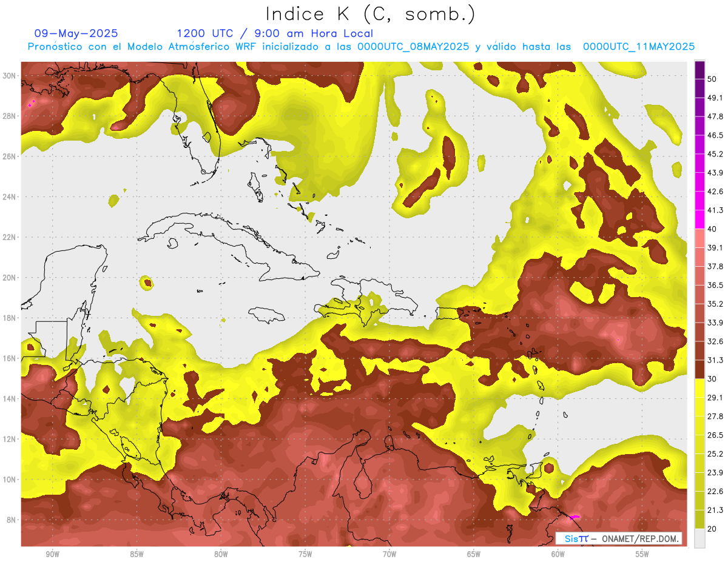Click the 75W longitude label
The width and height of the screenshot is (728, 562).
tap(305, 554)
